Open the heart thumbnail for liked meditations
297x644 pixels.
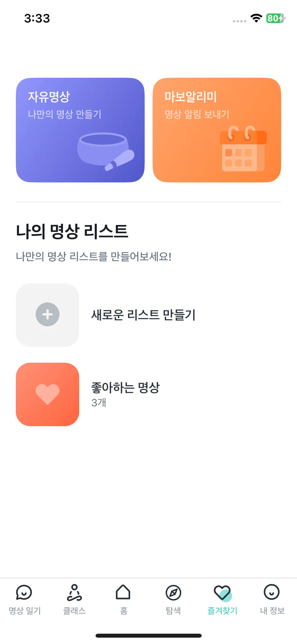[48, 394]
